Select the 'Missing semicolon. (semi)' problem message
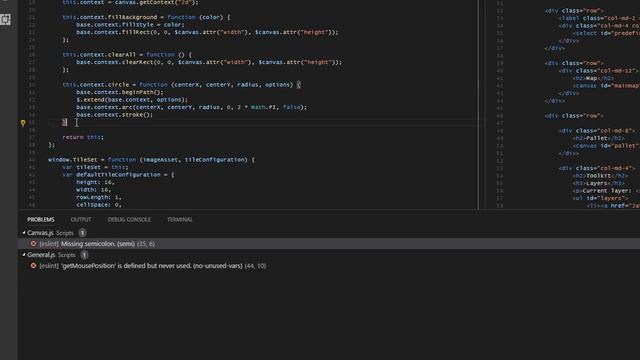This screenshot has width=640, height=360. click(98, 244)
